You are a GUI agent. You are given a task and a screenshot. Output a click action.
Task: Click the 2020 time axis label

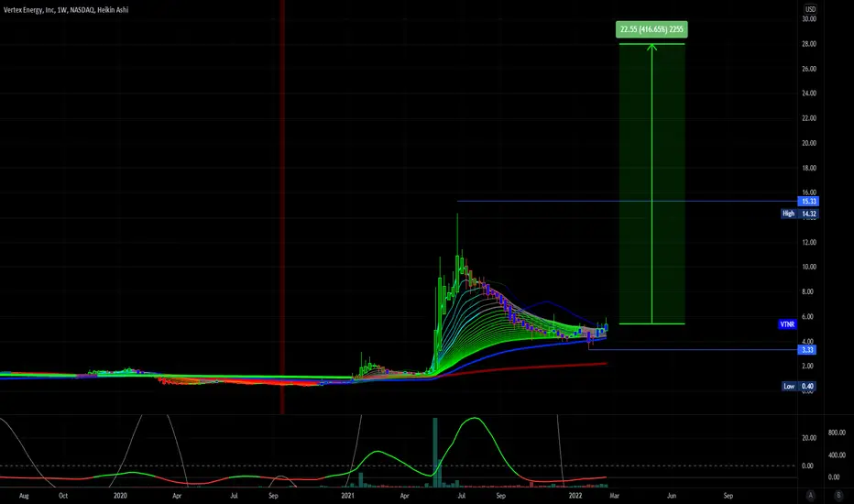[x=120, y=496]
